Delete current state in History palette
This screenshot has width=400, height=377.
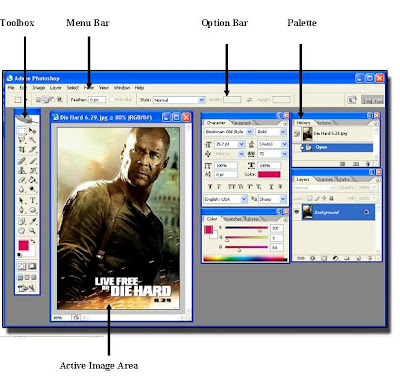coord(368,164)
